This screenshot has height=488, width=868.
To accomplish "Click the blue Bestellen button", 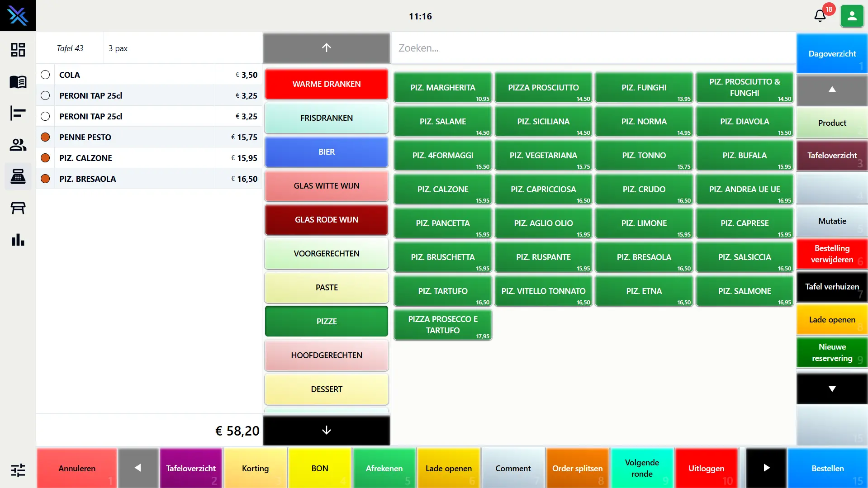I will [x=827, y=468].
